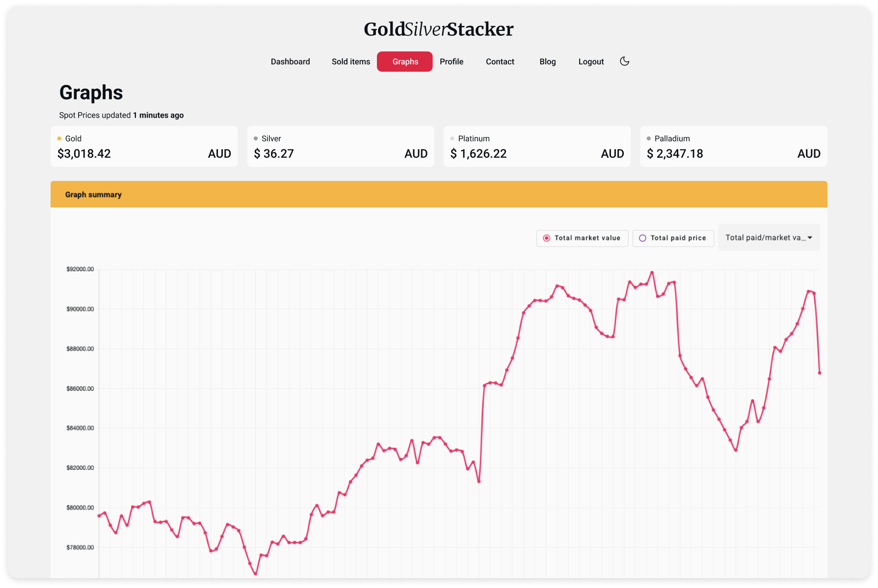Click the highest peak data point on the chart
This screenshot has height=588, width=878.
652,273
